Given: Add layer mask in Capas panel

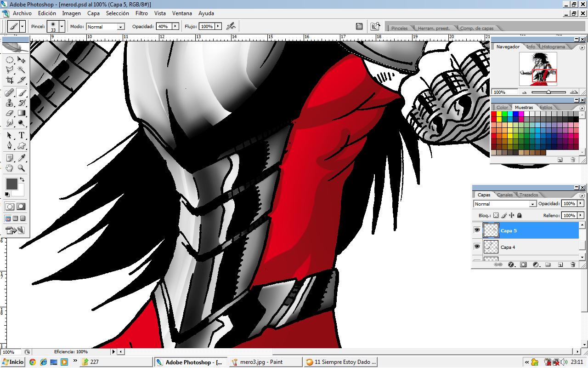Looking at the screenshot, I should [x=523, y=264].
